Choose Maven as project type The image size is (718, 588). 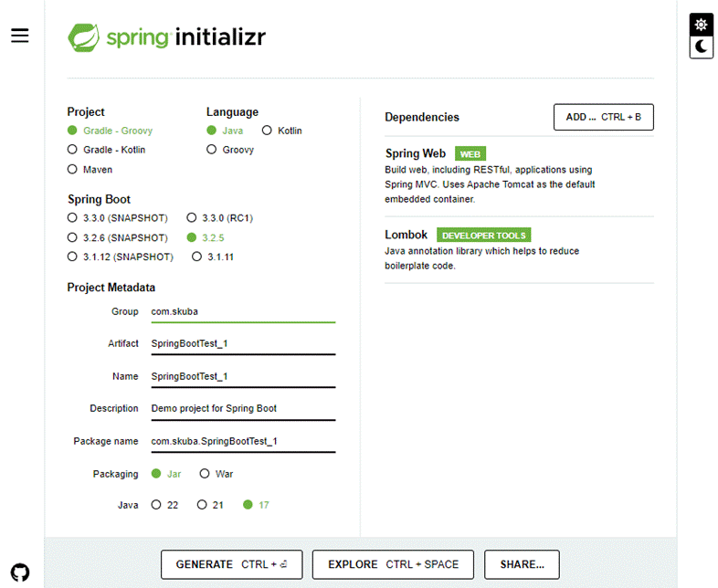(x=90, y=169)
